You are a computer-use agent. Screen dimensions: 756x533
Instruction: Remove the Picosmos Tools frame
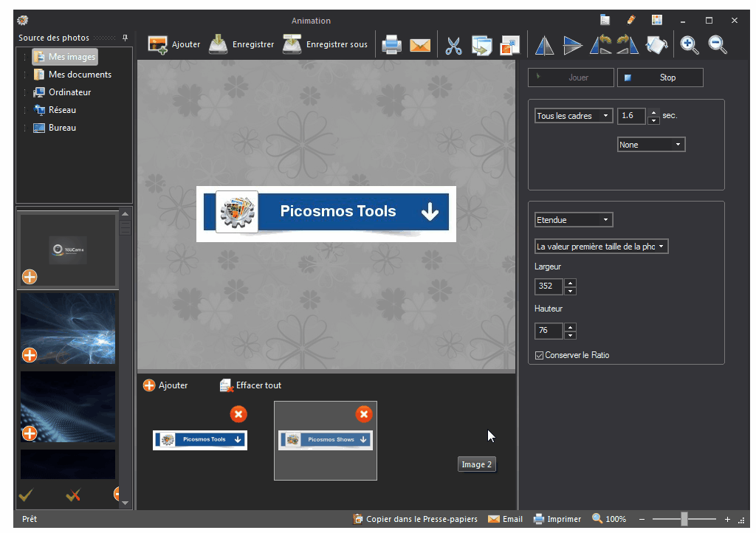238,414
